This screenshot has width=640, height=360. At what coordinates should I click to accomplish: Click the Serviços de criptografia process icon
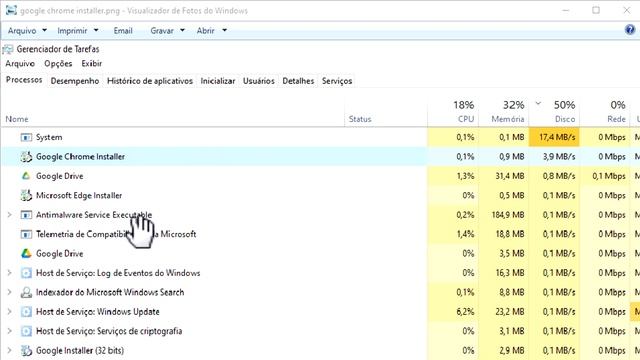26,331
